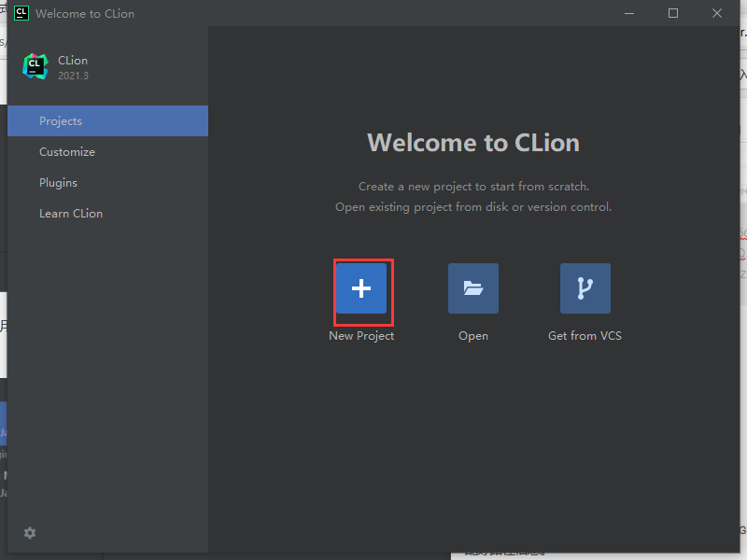Viewport: 747px width, 560px height.
Task: Click the Welcome to CLion heading
Action: [x=473, y=143]
